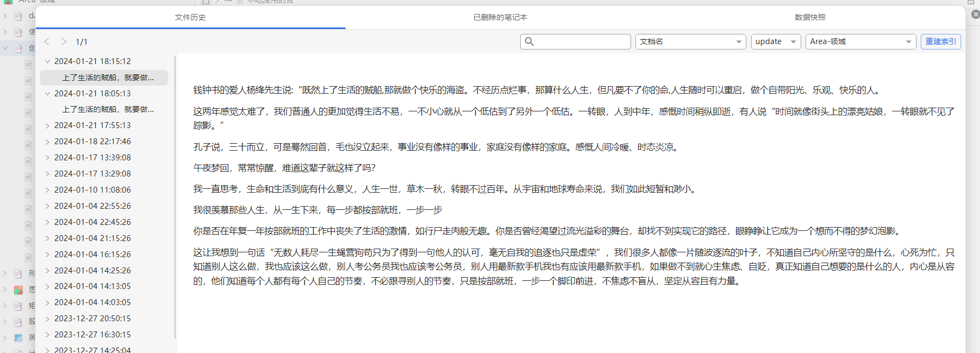Image resolution: width=980 pixels, height=353 pixels.
Task: Select history timestamp 2024-01-04 14:13:05
Action: 93,286
